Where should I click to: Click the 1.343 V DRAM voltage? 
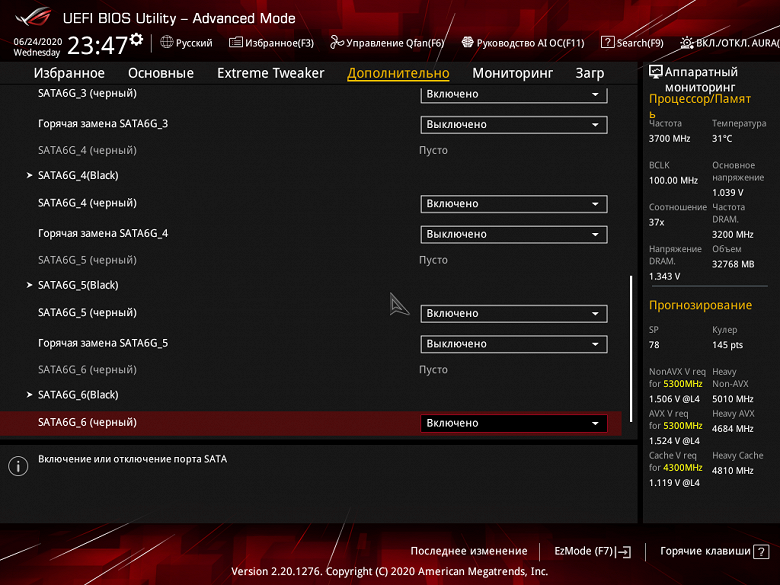point(664,277)
